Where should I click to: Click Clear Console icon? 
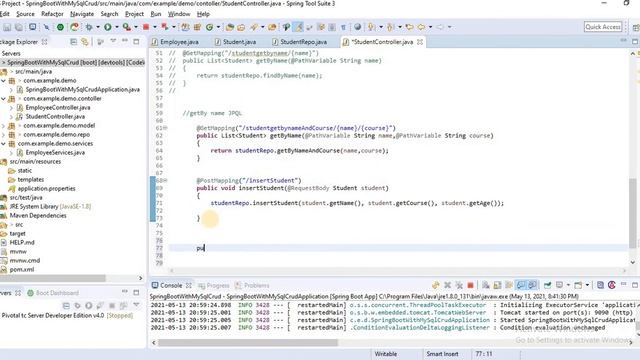coord(486,285)
